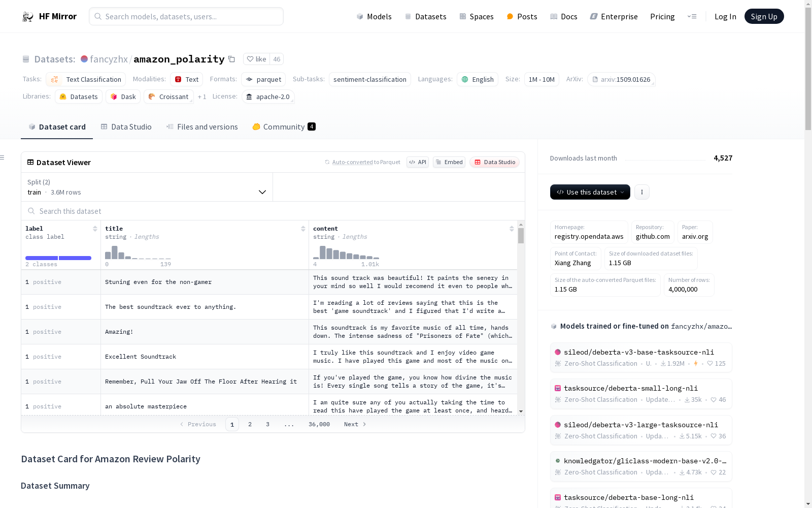The image size is (812, 508).
Task: Open the Pricing page
Action: (x=662, y=17)
